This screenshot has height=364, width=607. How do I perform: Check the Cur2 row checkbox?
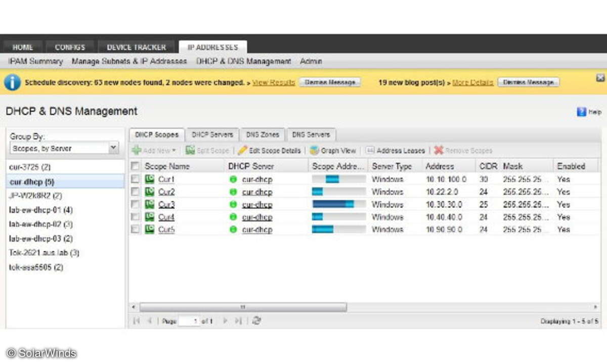tap(135, 192)
